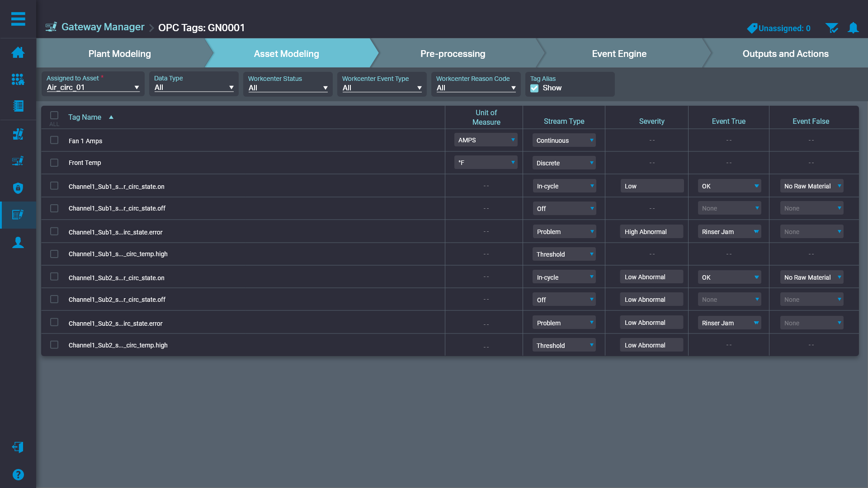Sort by the Tag Name column header
This screenshot has width=868, height=488.
point(85,117)
